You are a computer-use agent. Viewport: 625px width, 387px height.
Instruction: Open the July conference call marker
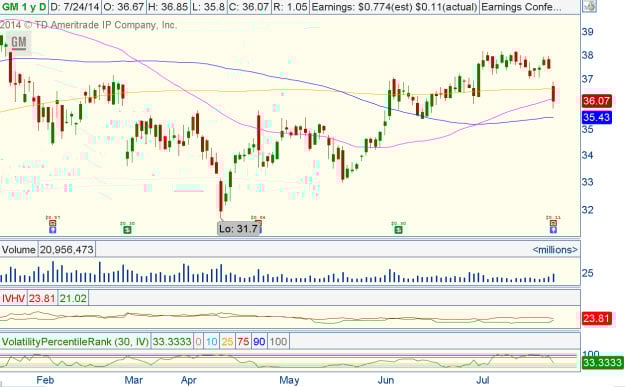point(553,230)
